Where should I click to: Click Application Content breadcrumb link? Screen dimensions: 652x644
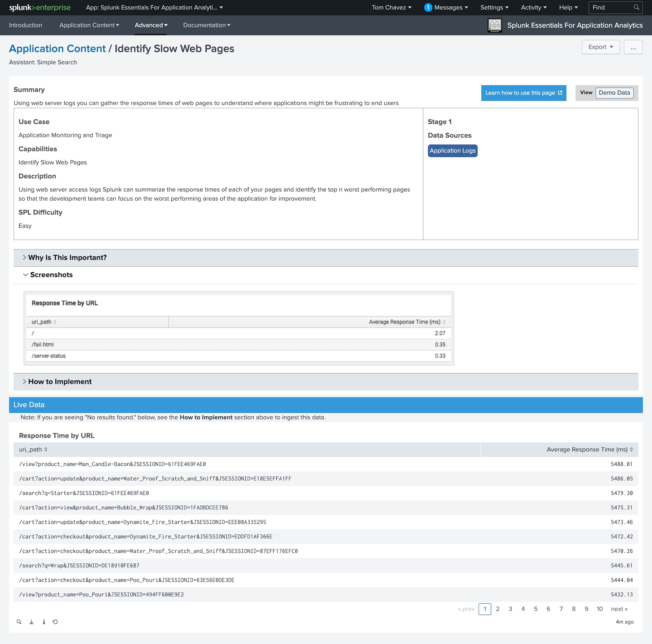57,49
